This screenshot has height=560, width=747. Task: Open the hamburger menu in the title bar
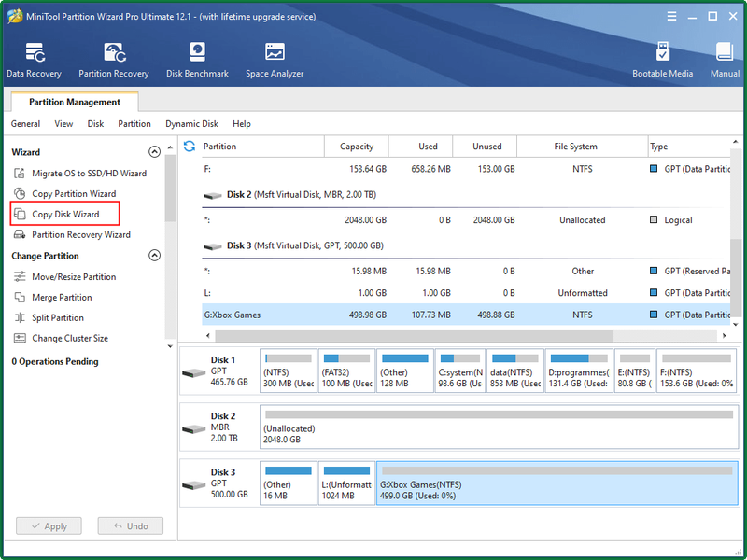coord(671,17)
